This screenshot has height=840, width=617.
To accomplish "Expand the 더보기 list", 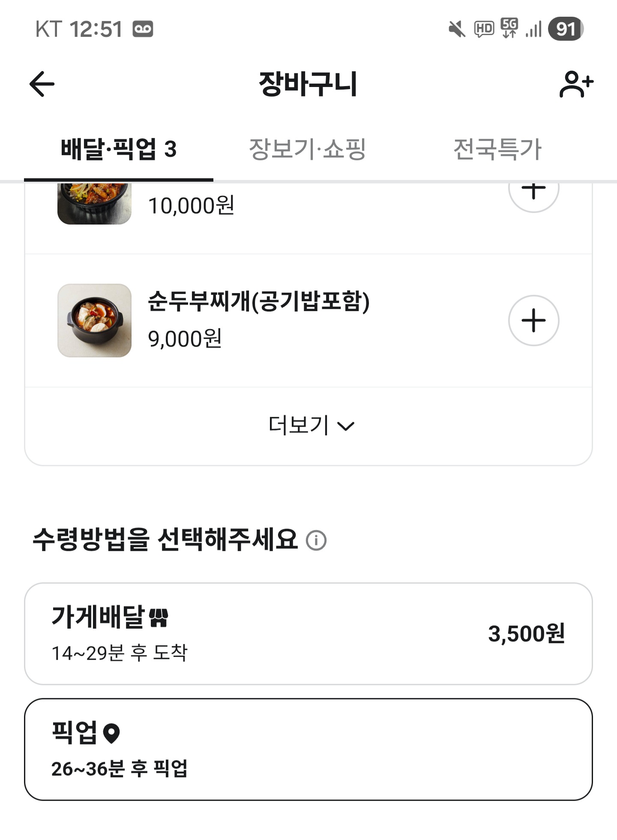I will [x=311, y=426].
